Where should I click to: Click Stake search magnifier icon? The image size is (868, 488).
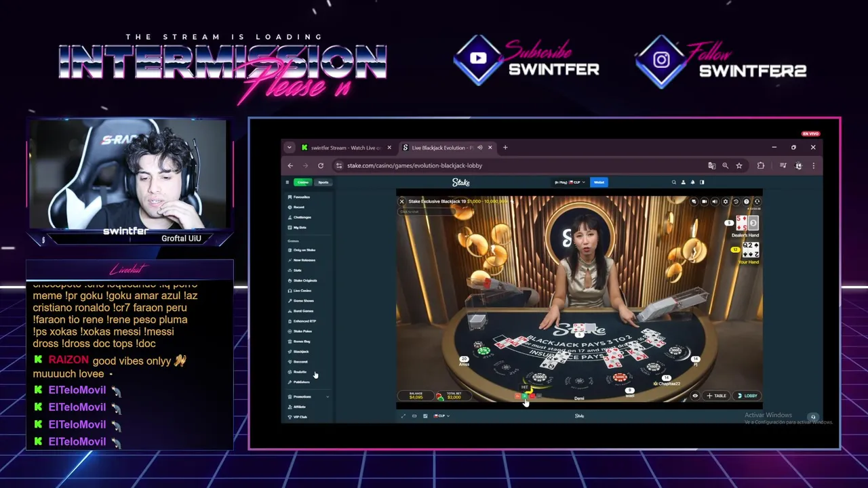673,182
